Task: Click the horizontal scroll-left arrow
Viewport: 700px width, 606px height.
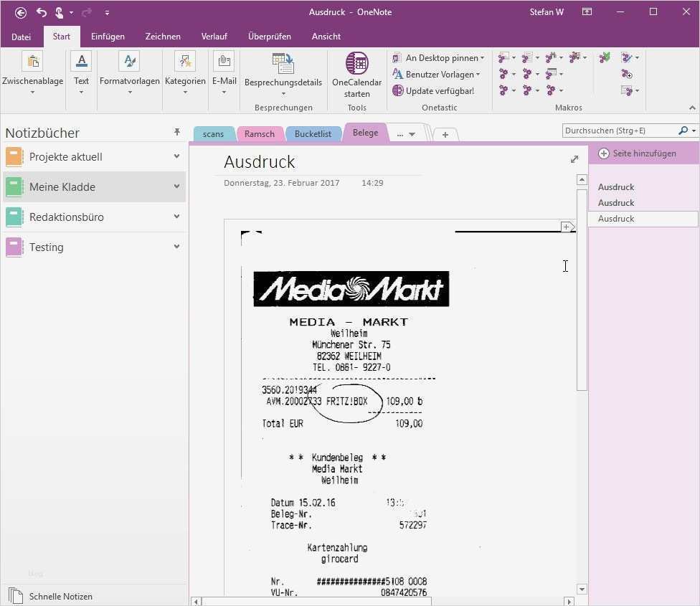Action: click(196, 602)
